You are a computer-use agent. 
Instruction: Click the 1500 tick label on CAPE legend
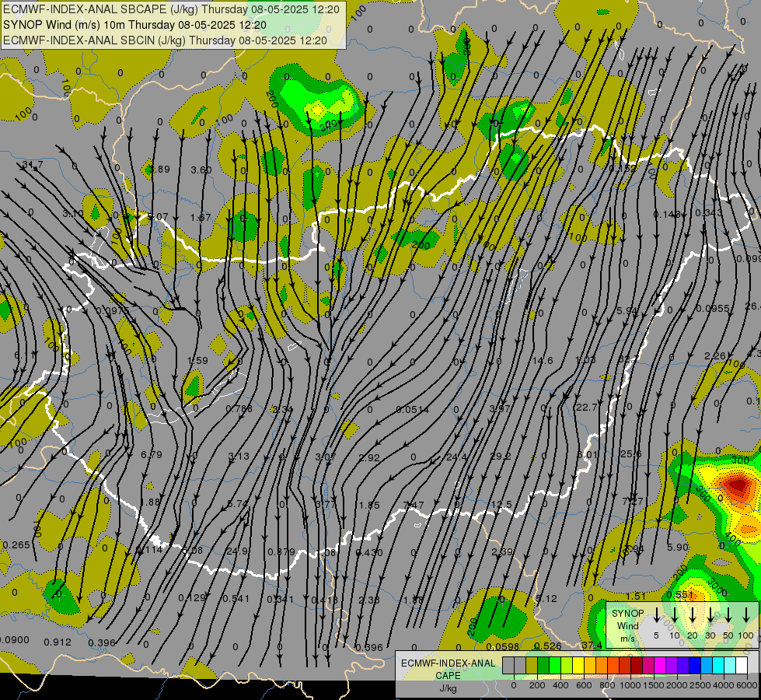coord(653,685)
